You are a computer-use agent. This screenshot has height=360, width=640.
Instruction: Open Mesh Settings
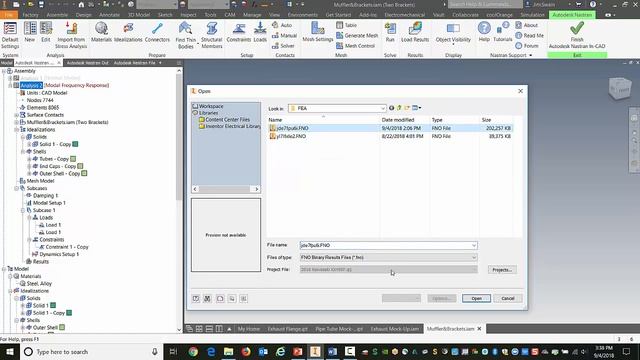(x=318, y=32)
